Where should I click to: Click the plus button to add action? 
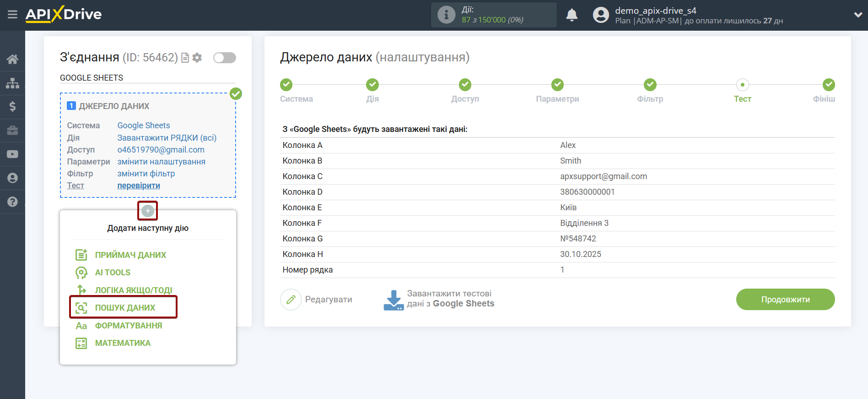click(147, 211)
